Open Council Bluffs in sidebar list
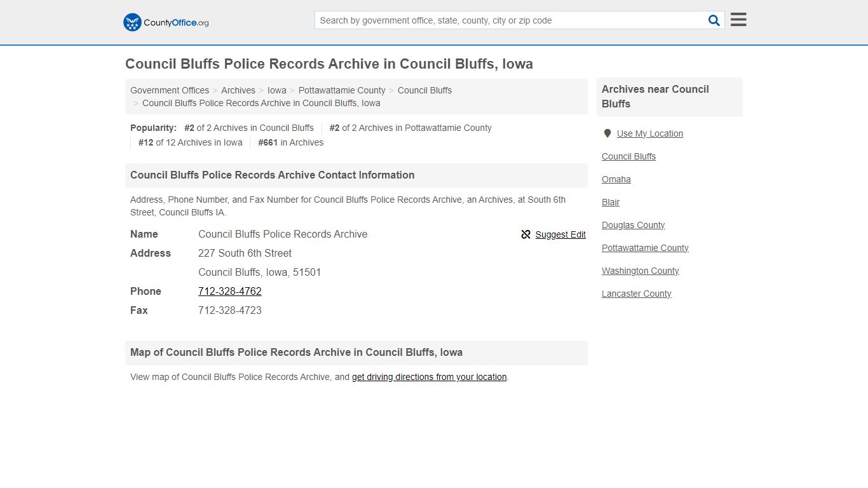The image size is (868, 488). coord(628,156)
